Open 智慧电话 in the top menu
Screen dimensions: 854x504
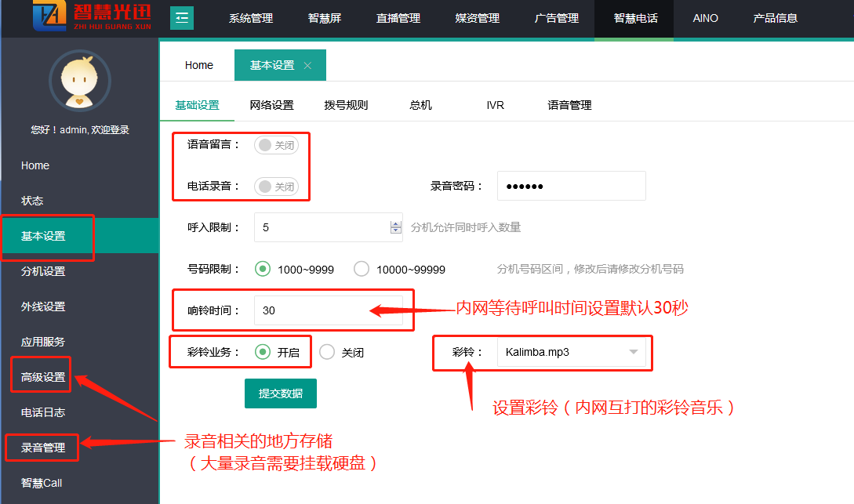pyautogui.click(x=635, y=18)
